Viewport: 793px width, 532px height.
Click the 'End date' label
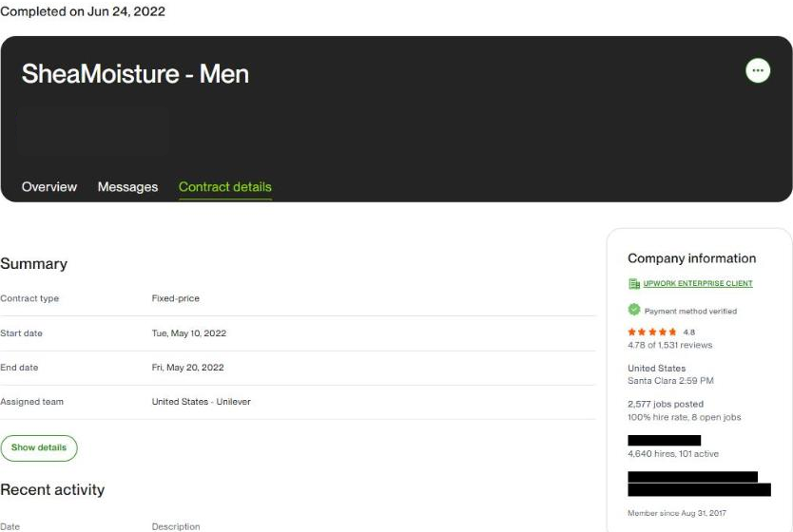(x=19, y=368)
